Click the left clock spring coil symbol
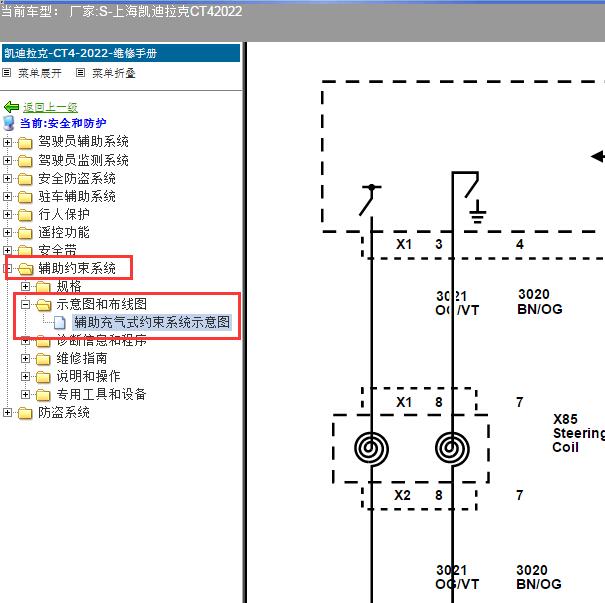 coord(371,448)
